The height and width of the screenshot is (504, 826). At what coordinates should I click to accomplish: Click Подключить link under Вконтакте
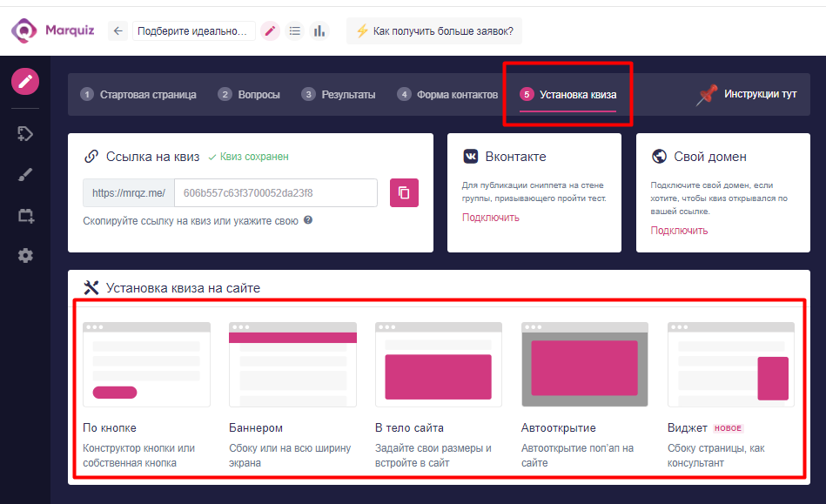point(490,218)
